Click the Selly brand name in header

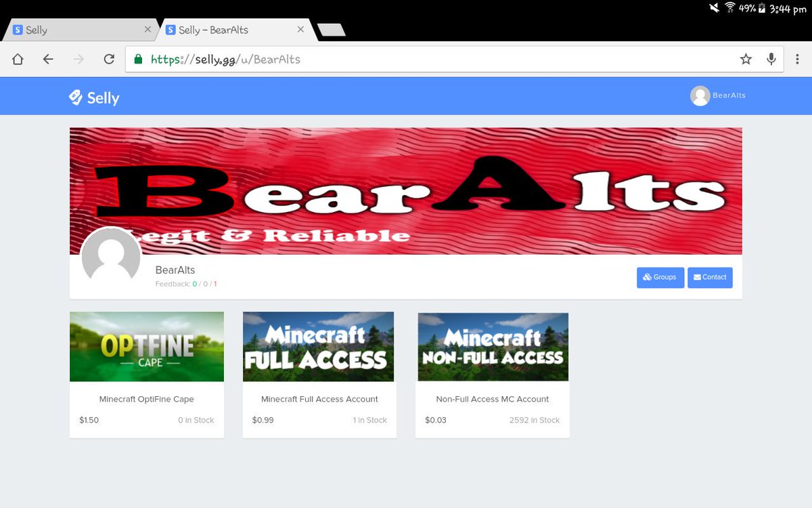click(x=103, y=98)
